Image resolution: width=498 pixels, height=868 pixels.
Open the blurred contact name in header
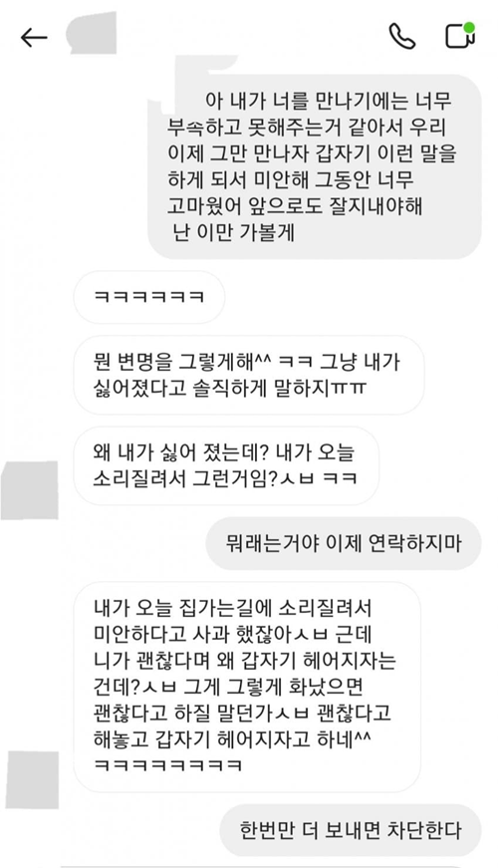92,32
